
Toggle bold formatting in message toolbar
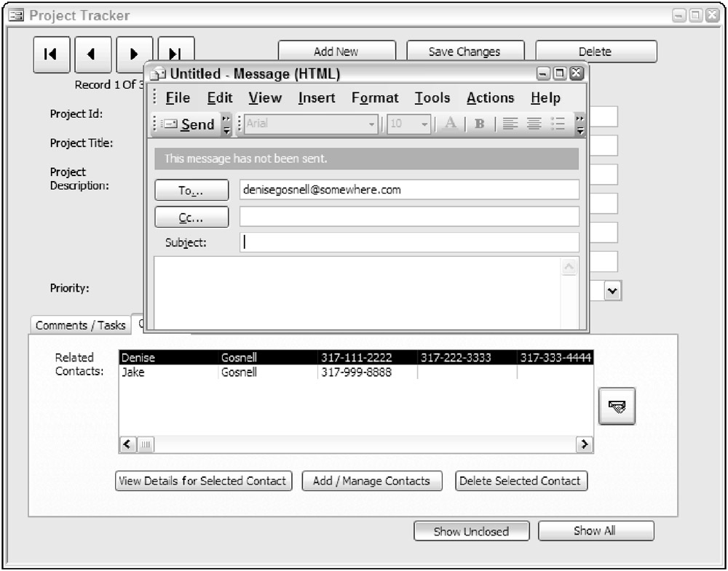click(x=479, y=124)
